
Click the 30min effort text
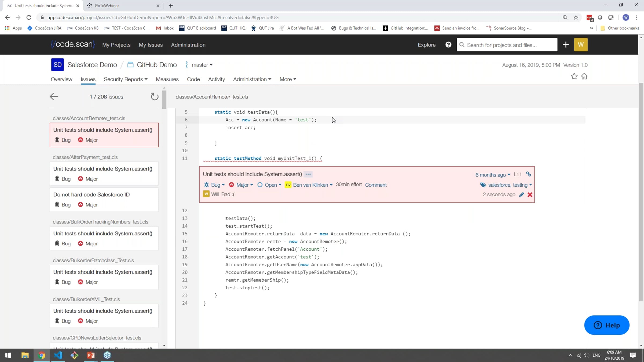(349, 184)
